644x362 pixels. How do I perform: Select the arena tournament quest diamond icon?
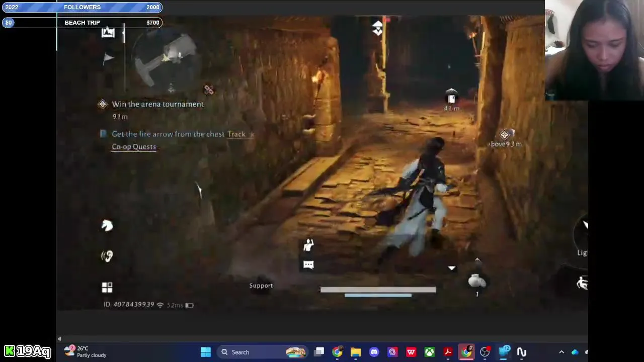(x=103, y=104)
